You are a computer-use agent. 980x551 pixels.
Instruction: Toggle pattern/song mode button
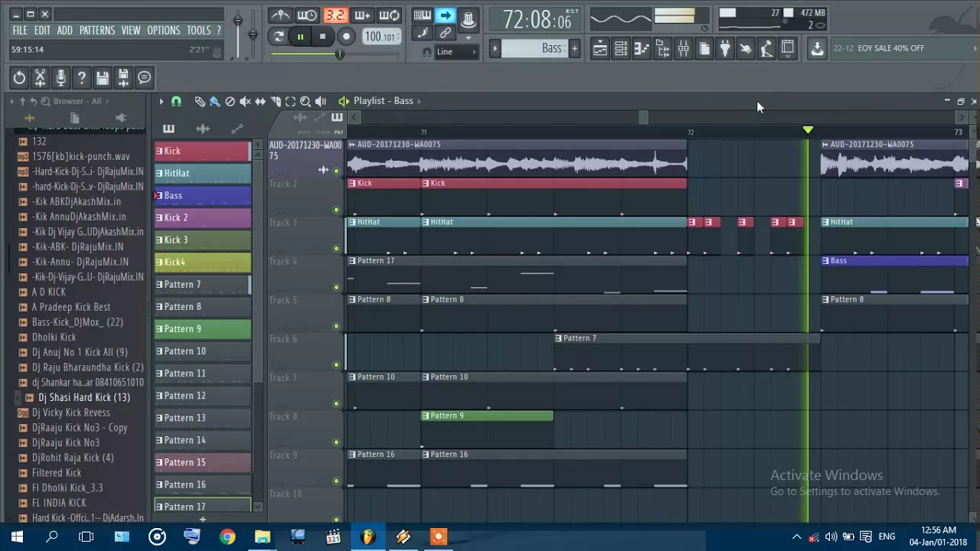coord(279,37)
